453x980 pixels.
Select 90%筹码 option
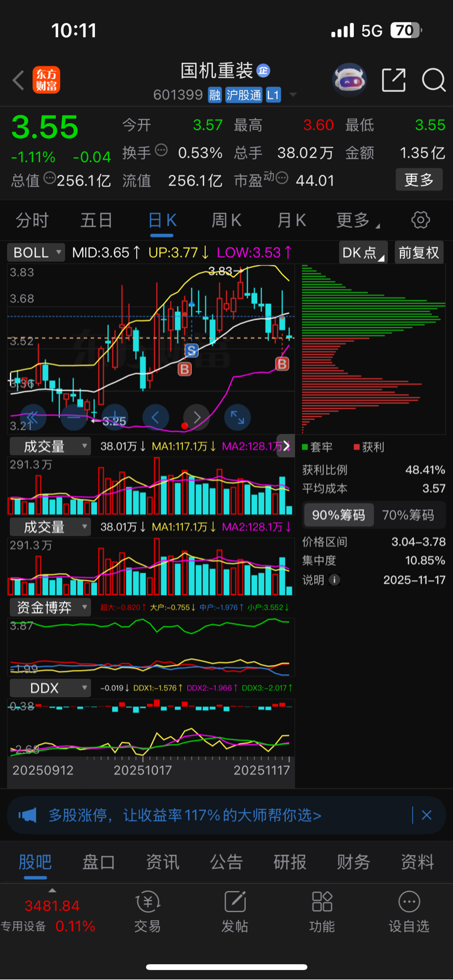pyautogui.click(x=339, y=515)
